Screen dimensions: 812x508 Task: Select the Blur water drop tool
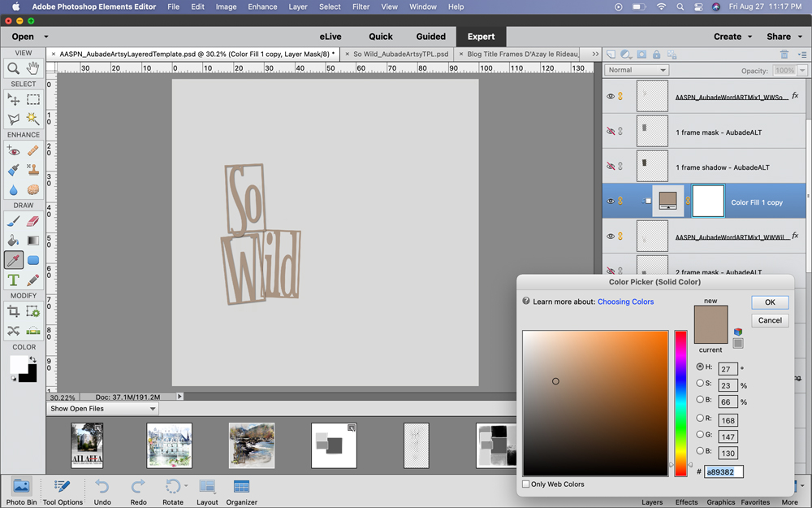point(14,189)
